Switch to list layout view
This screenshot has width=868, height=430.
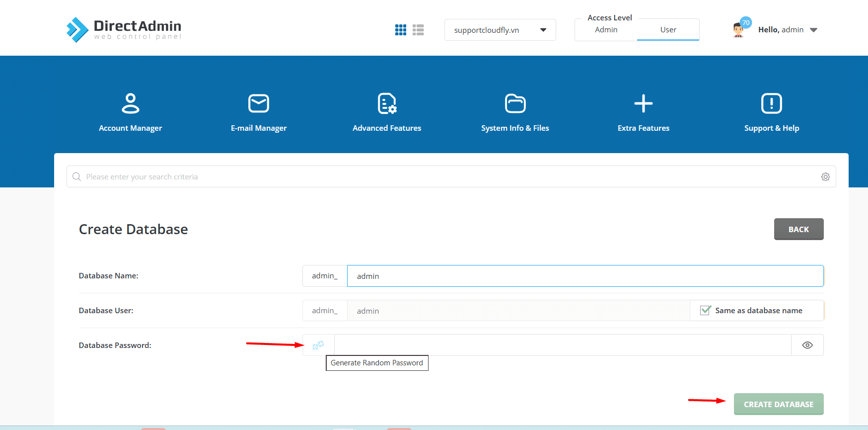[418, 30]
